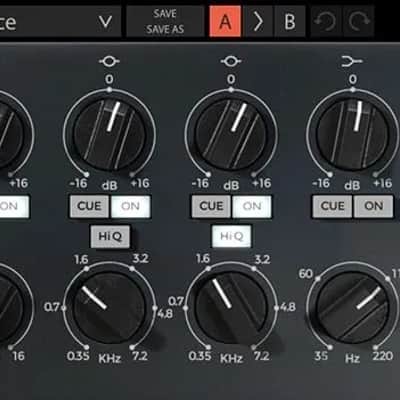
Task: Click the 0.35 mark on second KHz knob
Action: tap(200, 356)
